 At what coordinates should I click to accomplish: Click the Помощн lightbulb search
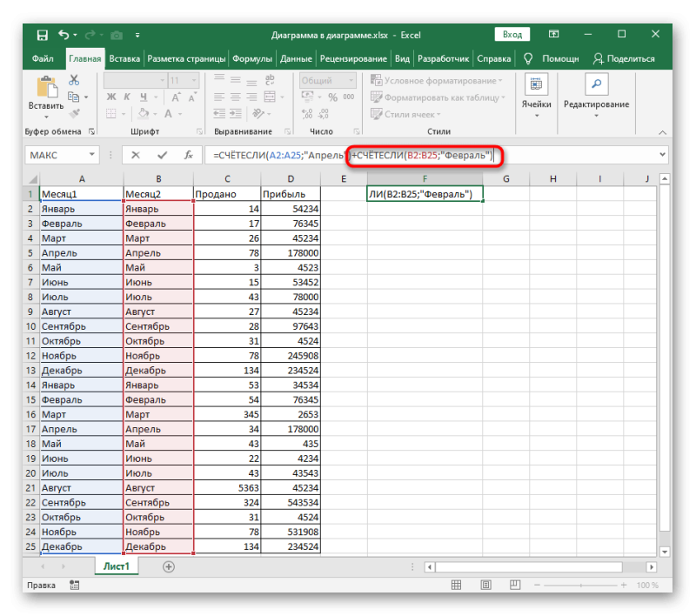tap(552, 58)
